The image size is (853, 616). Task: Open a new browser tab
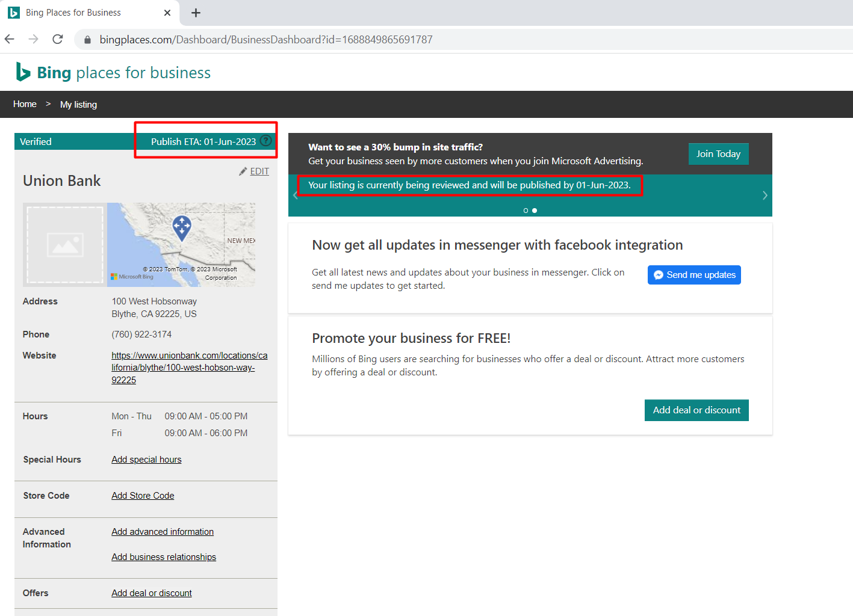click(196, 13)
